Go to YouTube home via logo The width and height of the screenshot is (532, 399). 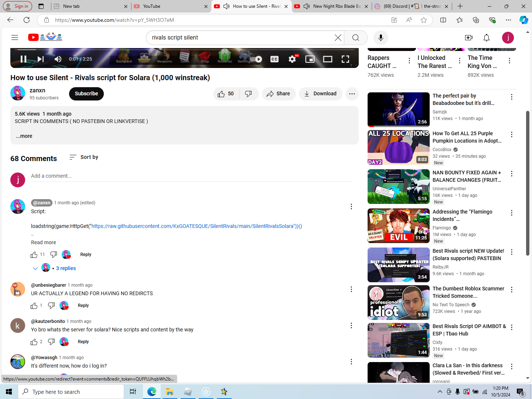pyautogui.click(x=45, y=37)
